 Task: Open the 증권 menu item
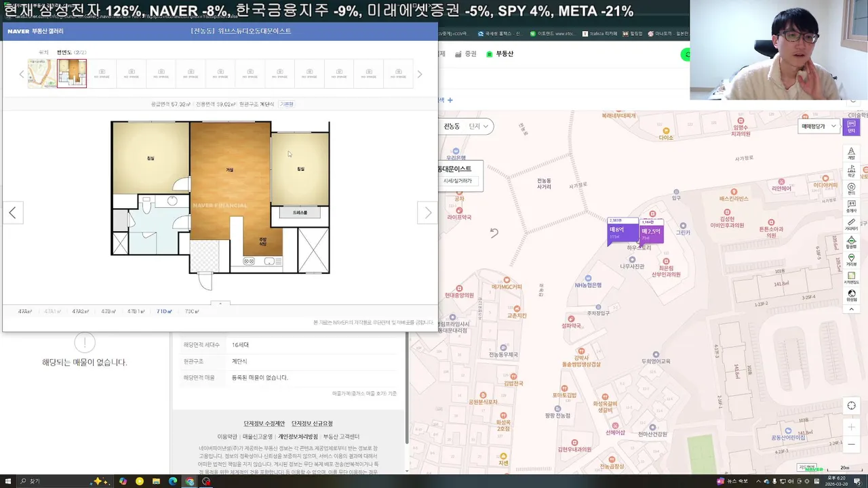pyautogui.click(x=466, y=54)
